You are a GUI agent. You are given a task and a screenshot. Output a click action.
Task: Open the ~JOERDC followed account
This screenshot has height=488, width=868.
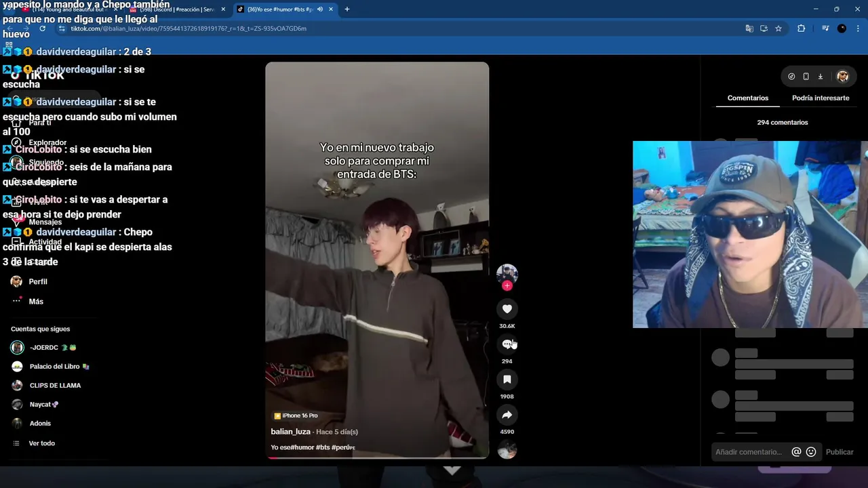[x=43, y=348]
